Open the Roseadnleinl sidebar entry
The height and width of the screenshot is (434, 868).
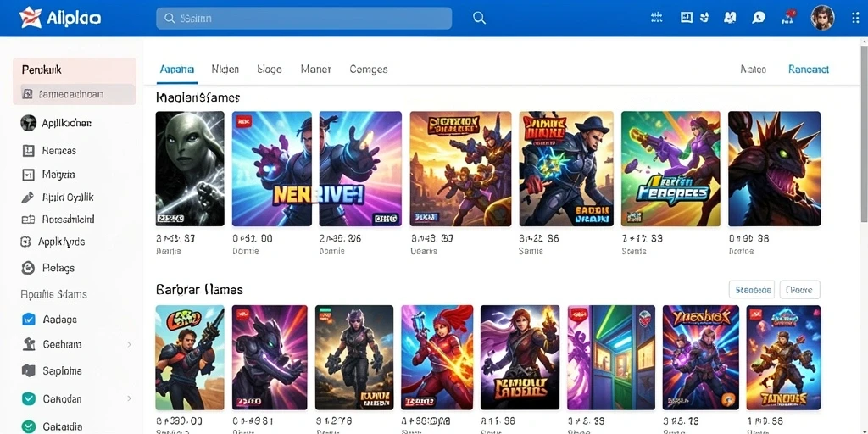click(x=58, y=220)
